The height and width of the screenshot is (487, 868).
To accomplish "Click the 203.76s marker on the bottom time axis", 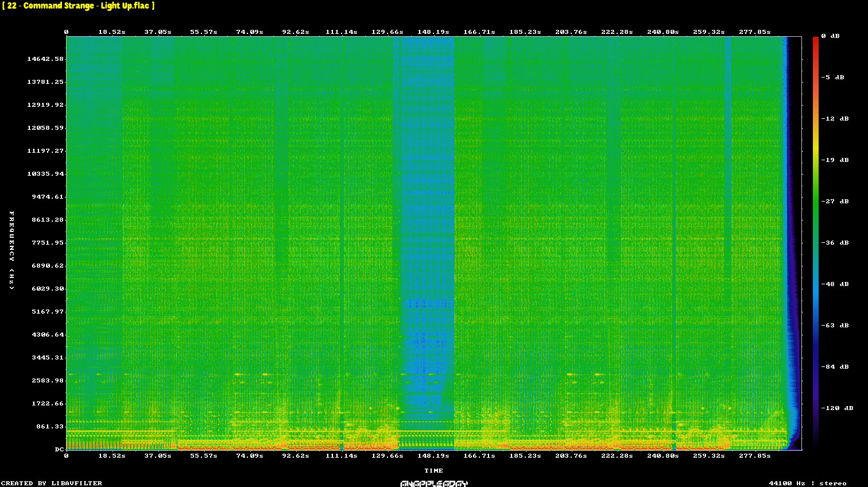I will coord(571,455).
